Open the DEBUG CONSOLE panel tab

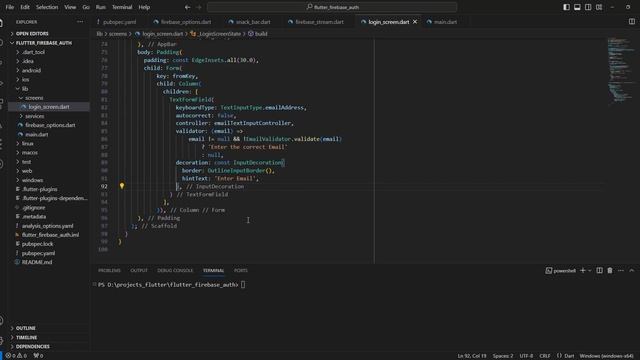[175, 270]
